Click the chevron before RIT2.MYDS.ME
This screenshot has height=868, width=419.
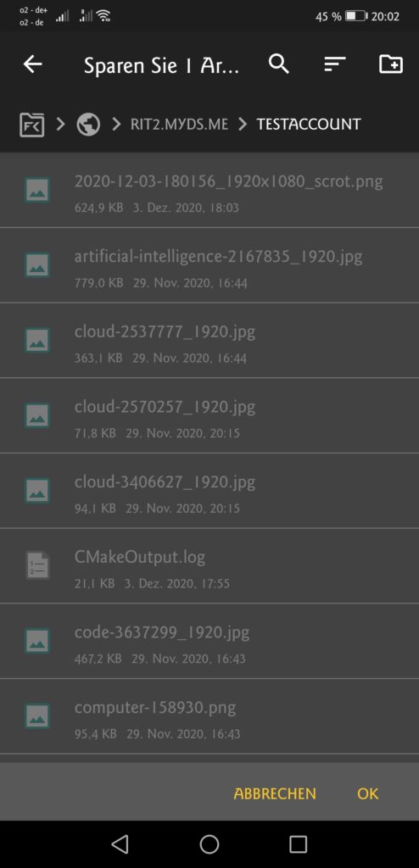(x=116, y=125)
